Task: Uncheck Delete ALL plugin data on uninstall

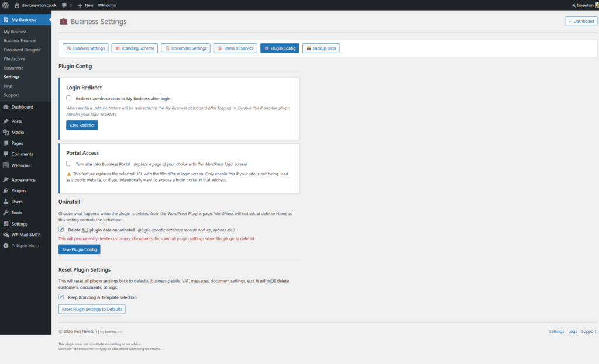Action: click(x=61, y=230)
